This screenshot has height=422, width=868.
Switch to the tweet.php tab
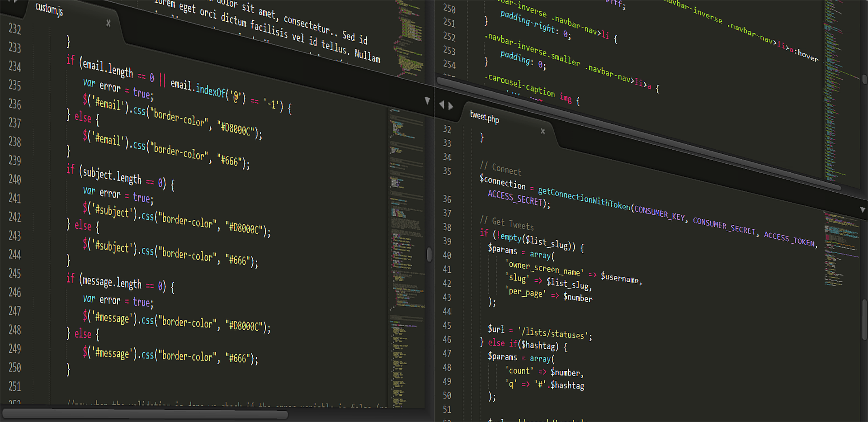coord(484,118)
